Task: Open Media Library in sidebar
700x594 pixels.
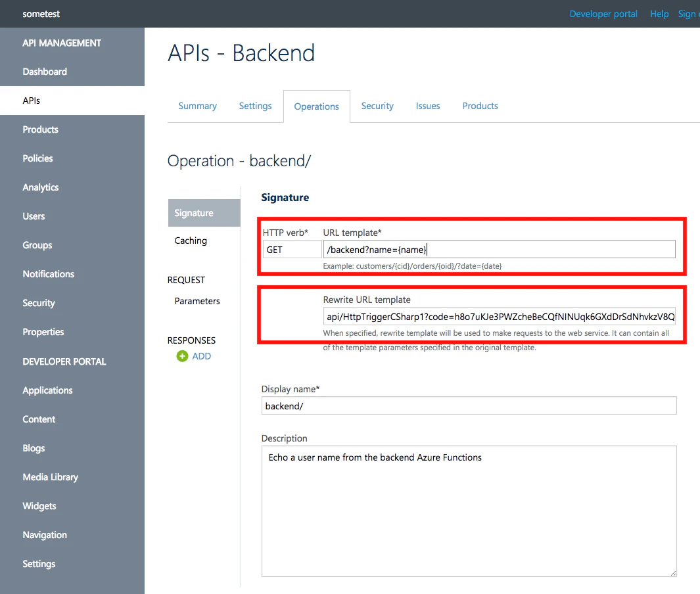Action: click(x=50, y=477)
